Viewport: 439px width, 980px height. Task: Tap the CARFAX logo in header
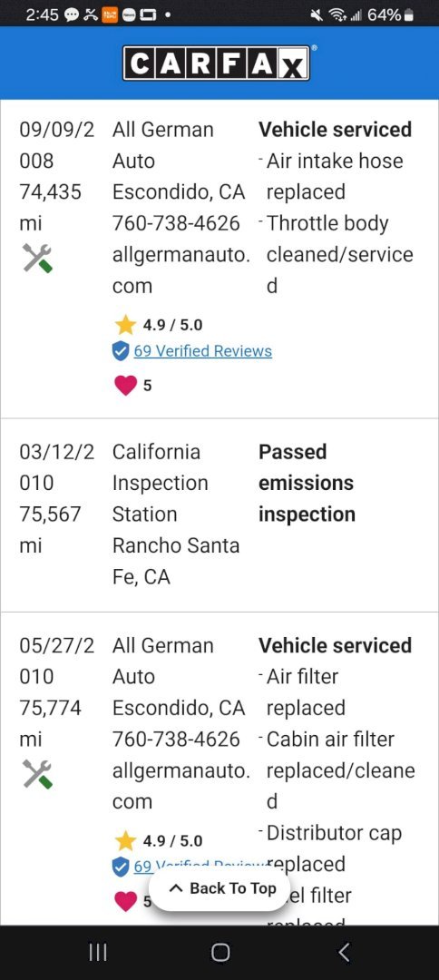(x=217, y=64)
